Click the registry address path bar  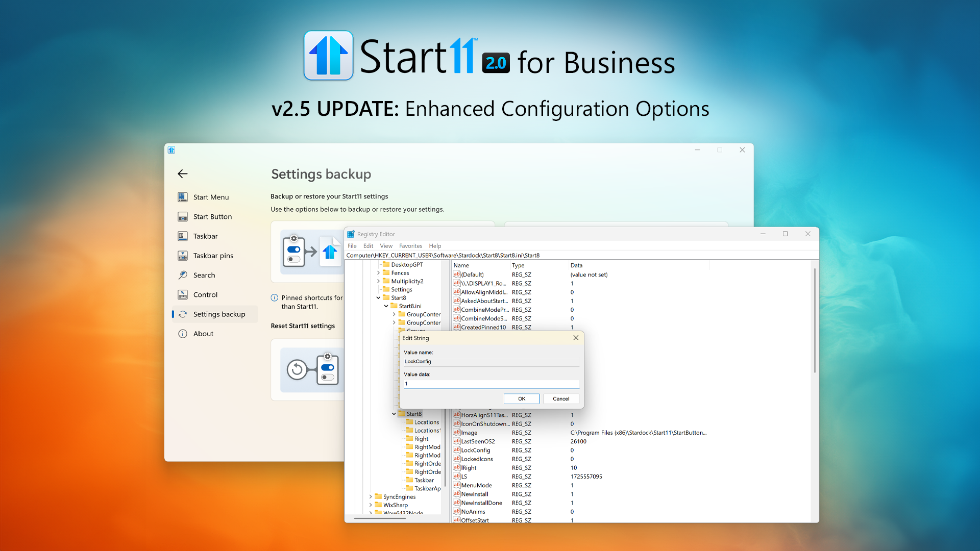tap(581, 256)
